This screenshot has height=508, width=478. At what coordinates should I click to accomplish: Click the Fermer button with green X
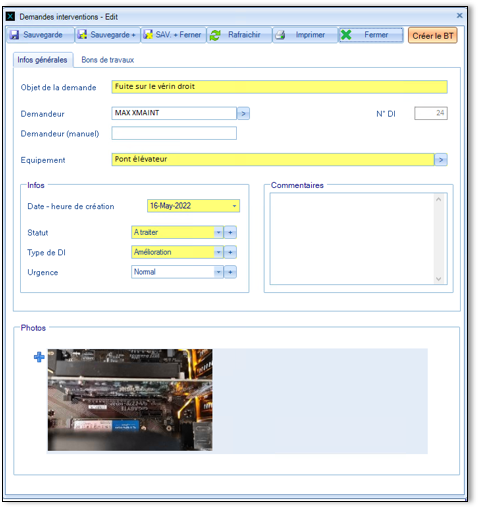coord(371,35)
